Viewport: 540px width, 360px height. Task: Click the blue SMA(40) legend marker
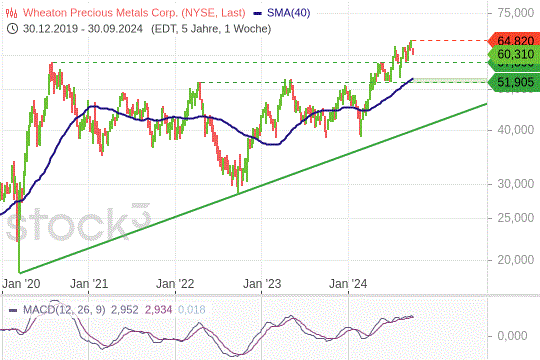pyautogui.click(x=257, y=13)
